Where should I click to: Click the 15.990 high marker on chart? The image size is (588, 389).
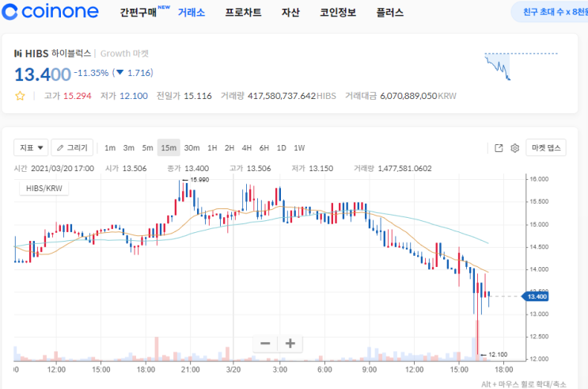pos(199,180)
